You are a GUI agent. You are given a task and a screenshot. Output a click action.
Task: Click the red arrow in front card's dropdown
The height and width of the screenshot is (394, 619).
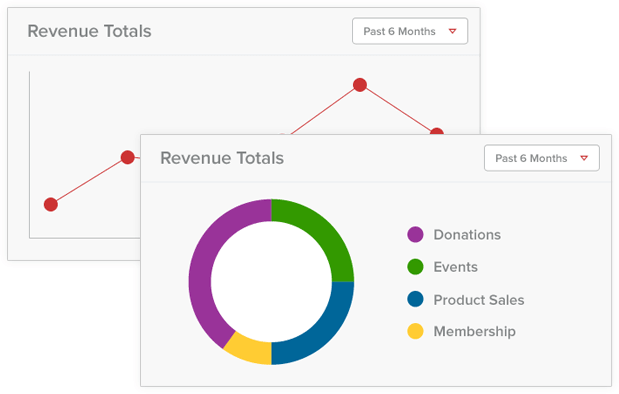584,158
